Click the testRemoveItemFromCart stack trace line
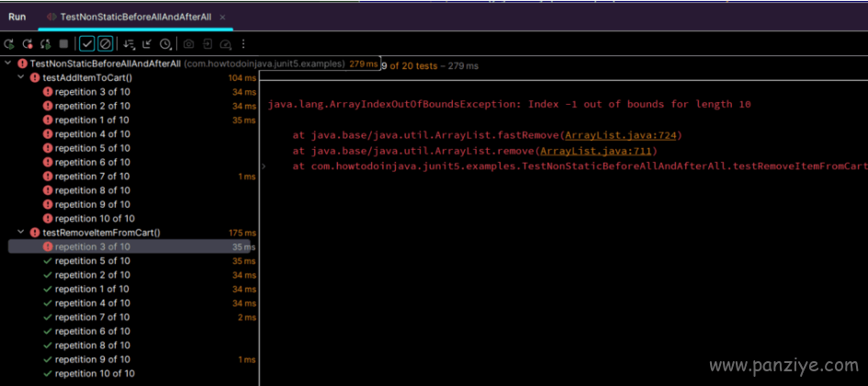 (x=581, y=166)
